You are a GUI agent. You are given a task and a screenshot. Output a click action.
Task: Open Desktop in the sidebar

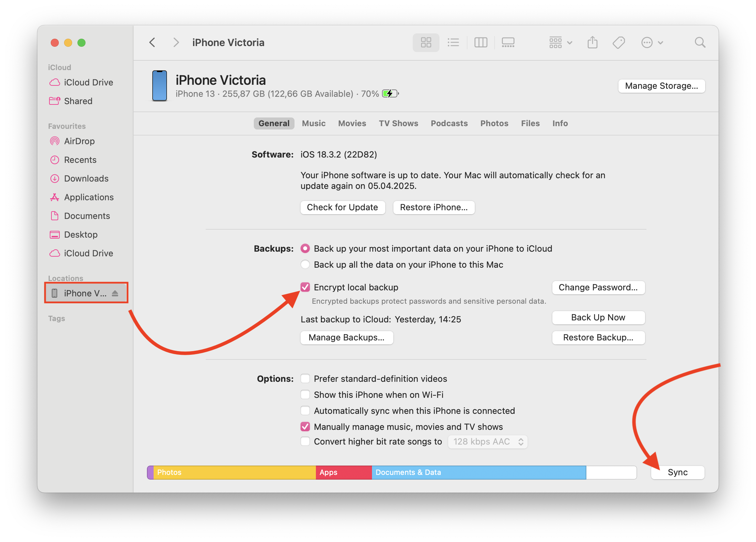[80, 235]
